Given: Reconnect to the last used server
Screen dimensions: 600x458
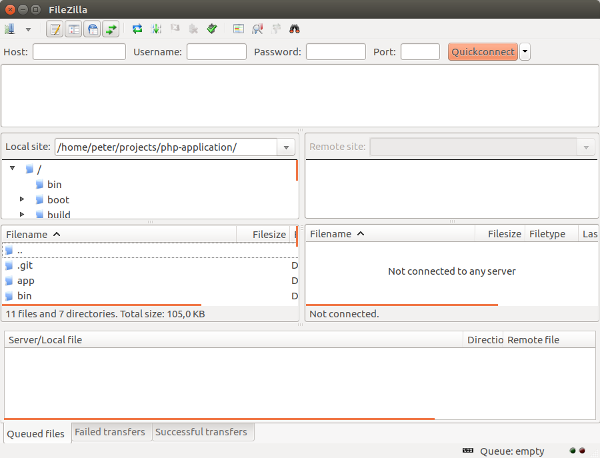Looking at the screenshot, I should tap(212, 29).
